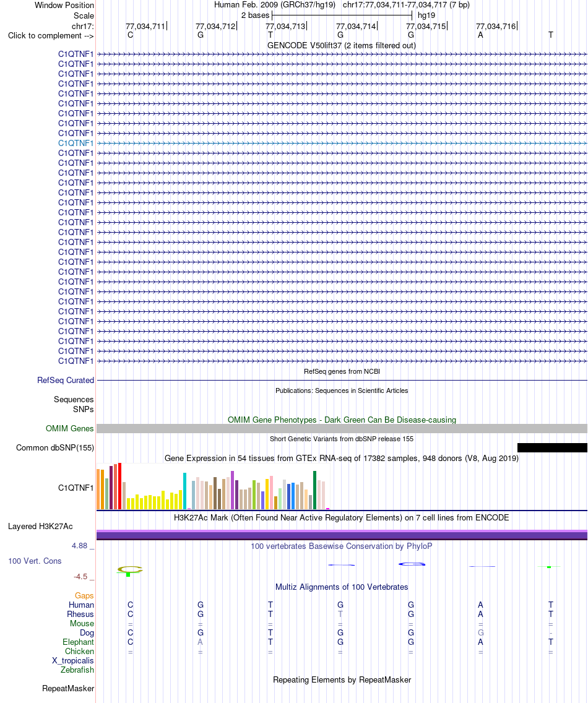The image size is (588, 703).
Task: Open the 100 Vert. Cons track label
Action: 35,561
